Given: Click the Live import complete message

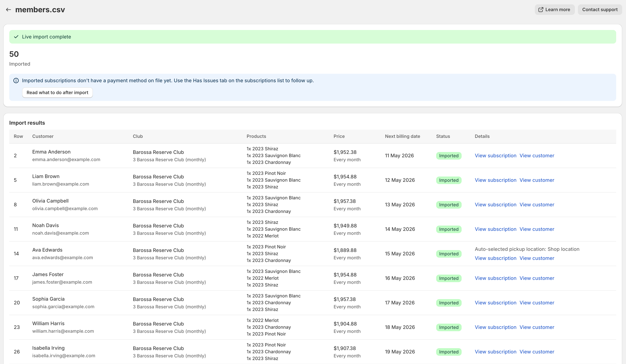Looking at the screenshot, I should (46, 37).
